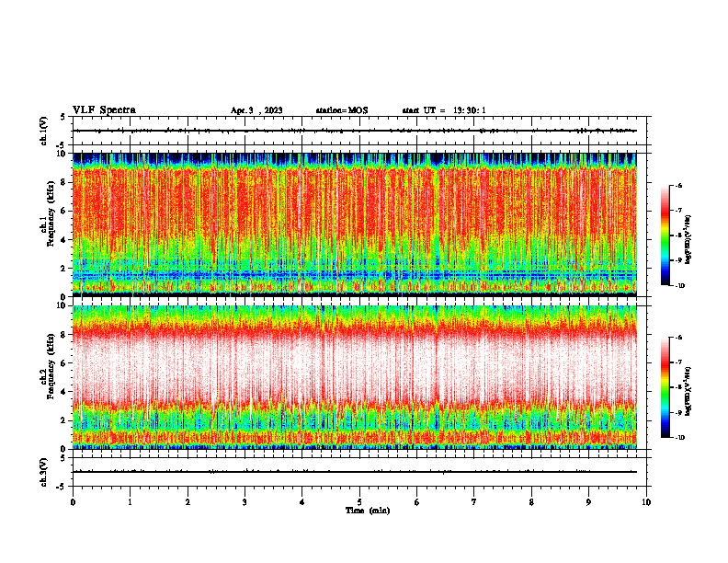Click the date text "Apr. 3, 2023"
This screenshot has width=728, height=563.
[x=256, y=110]
